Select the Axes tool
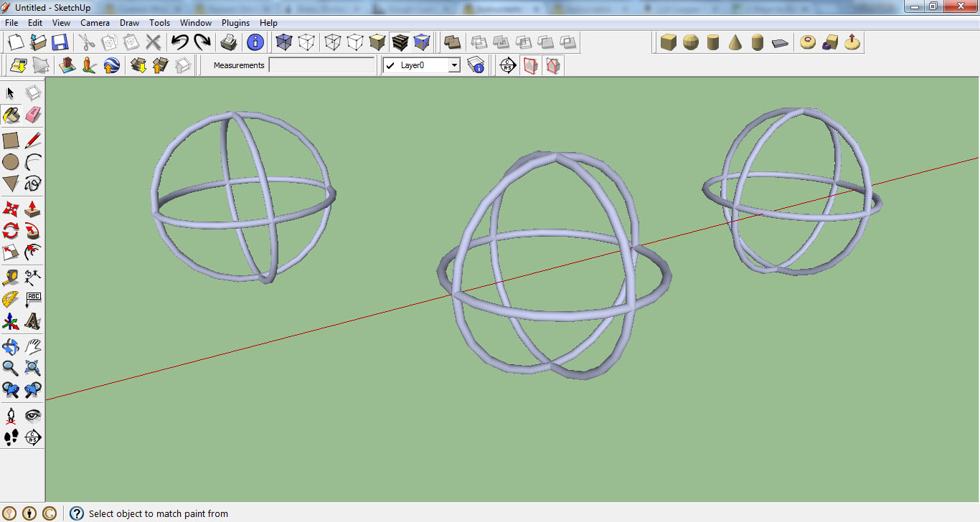Viewport: 980px width, 522px height. (x=11, y=321)
